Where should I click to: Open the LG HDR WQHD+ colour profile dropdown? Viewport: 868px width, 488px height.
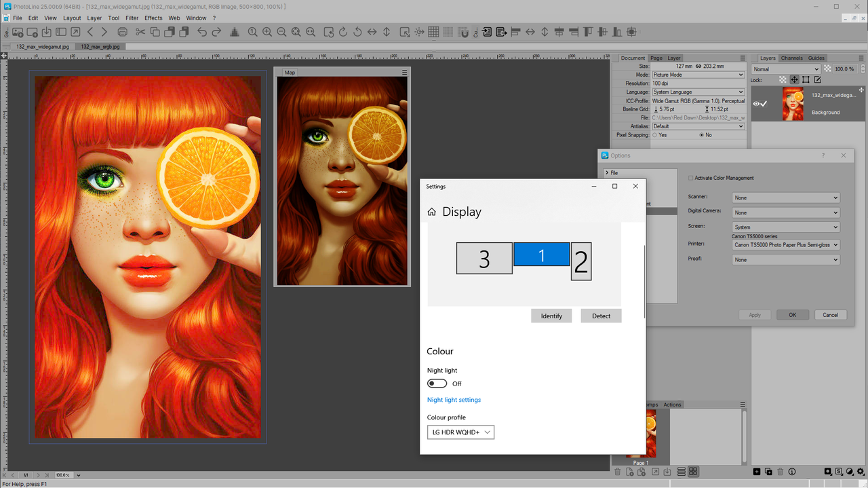pyautogui.click(x=460, y=432)
